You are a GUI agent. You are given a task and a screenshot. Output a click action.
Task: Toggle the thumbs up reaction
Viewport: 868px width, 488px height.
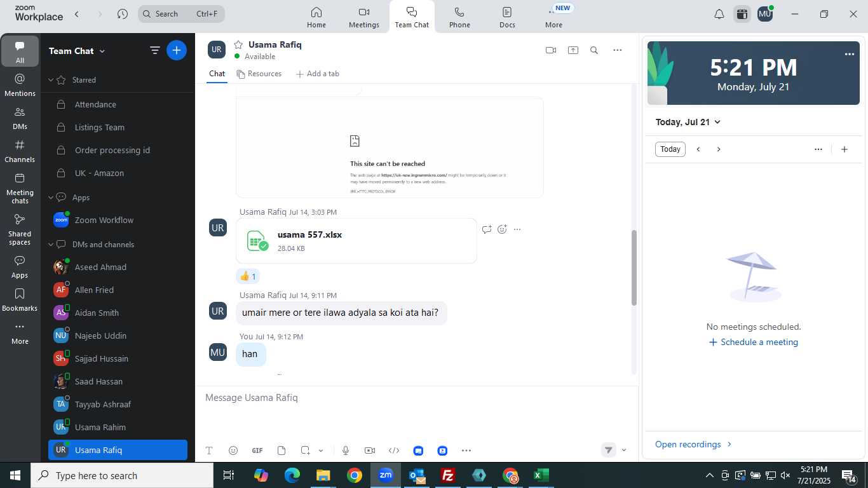248,276
